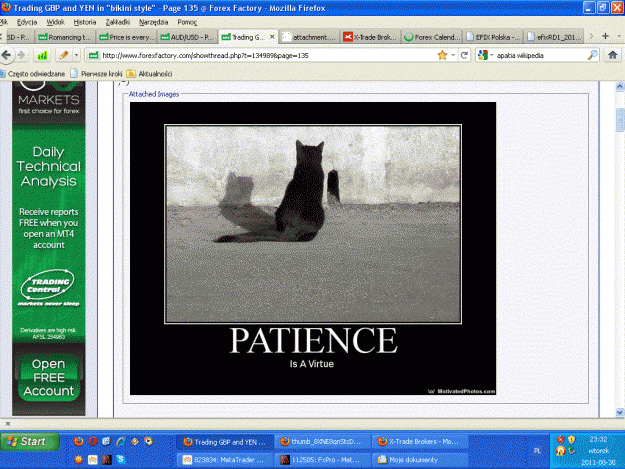Click the sun icon in quick launch
This screenshot has height=469, width=625.
pyautogui.click(x=79, y=459)
